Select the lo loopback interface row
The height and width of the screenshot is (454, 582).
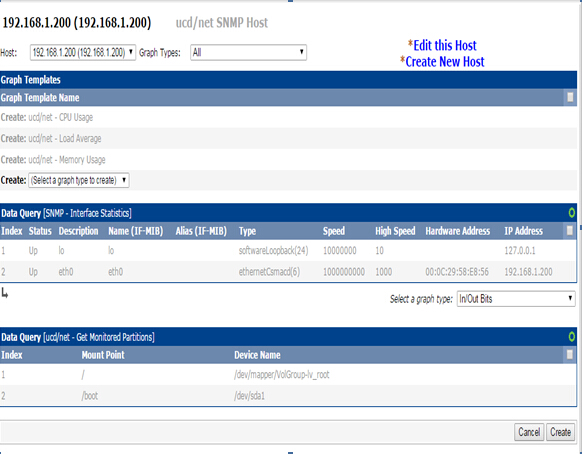(x=288, y=251)
